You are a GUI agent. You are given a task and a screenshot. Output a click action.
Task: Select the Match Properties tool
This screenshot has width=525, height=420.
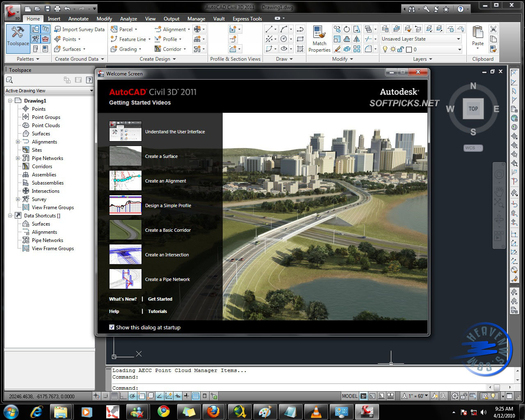pyautogui.click(x=319, y=39)
